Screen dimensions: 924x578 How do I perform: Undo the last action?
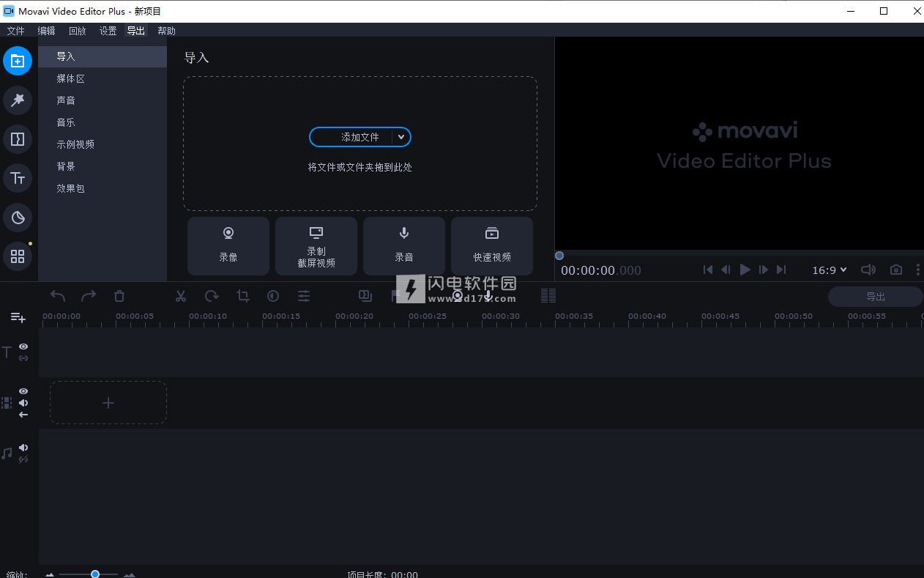(58, 296)
